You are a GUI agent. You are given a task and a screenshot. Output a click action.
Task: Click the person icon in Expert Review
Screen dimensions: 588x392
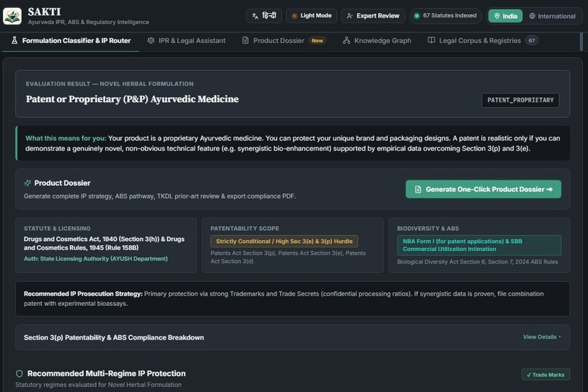349,16
